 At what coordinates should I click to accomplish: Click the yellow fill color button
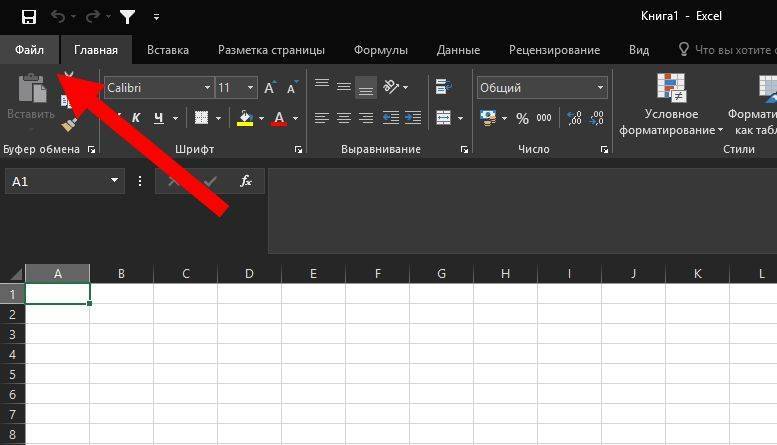[x=245, y=118]
